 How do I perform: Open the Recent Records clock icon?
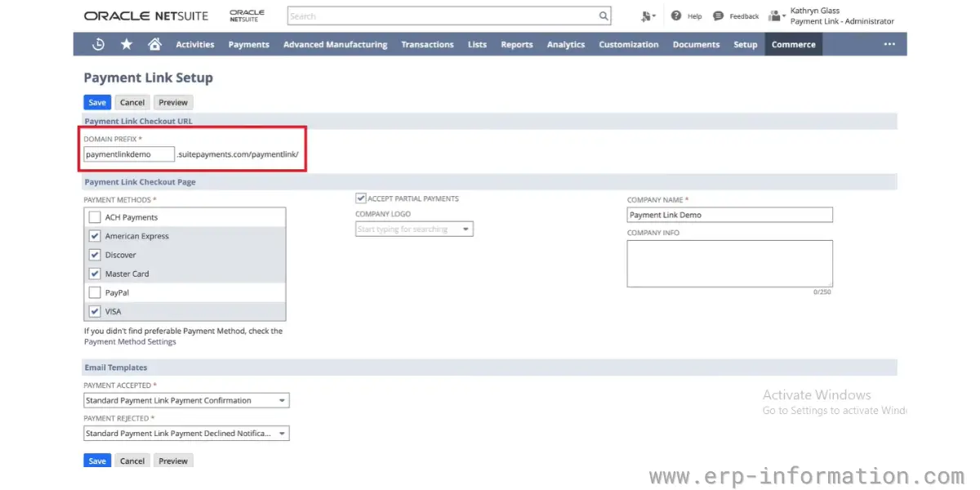tap(99, 44)
